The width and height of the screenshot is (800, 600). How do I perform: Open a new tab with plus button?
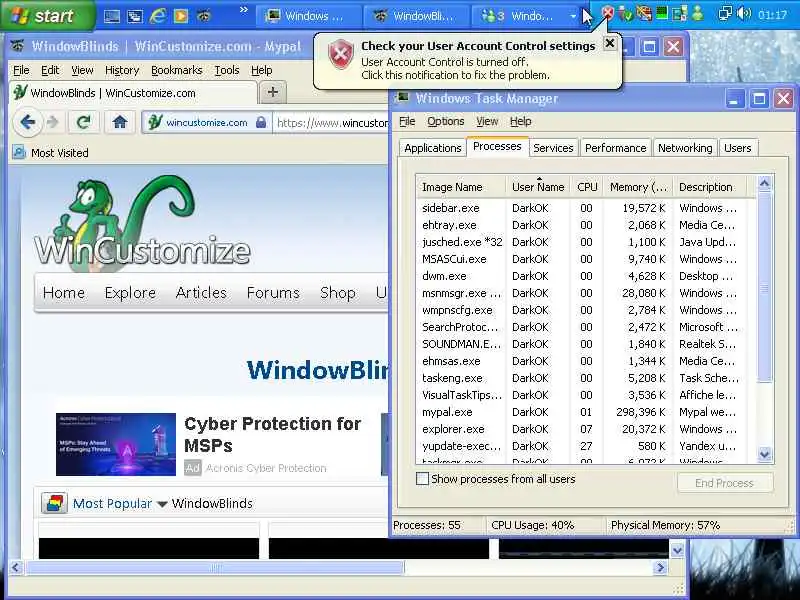click(272, 92)
